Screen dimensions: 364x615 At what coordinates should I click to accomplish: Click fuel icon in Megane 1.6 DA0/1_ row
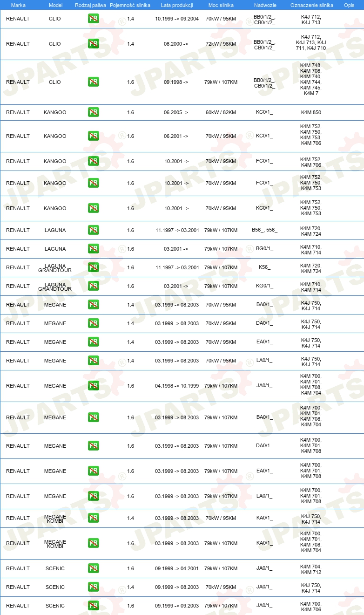pos(93,446)
